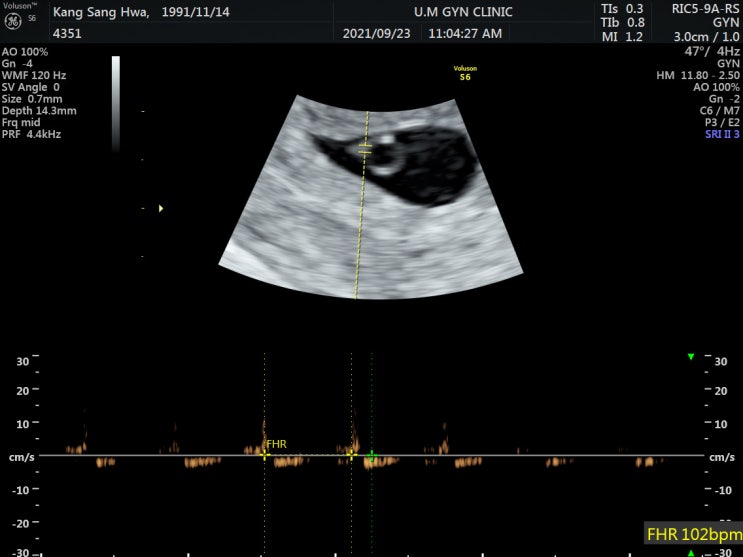This screenshot has width=743, height=557.
Task: Click the PRF 4.4kHz setting
Action: [x=31, y=134]
